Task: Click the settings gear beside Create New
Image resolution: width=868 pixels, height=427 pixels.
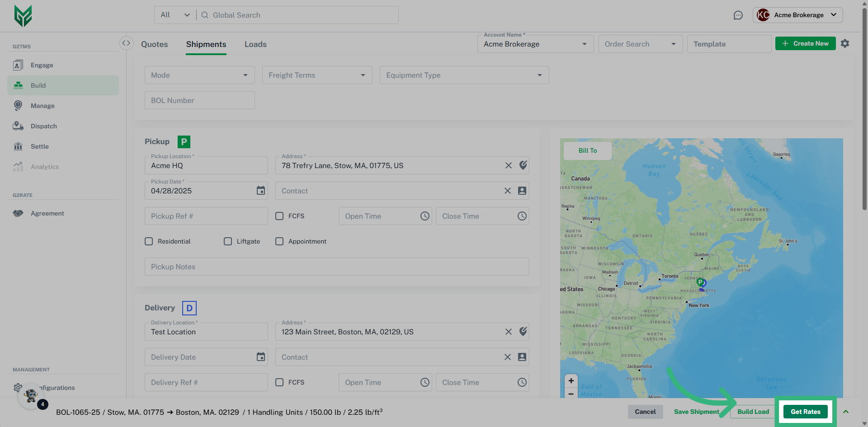Action: [844, 43]
